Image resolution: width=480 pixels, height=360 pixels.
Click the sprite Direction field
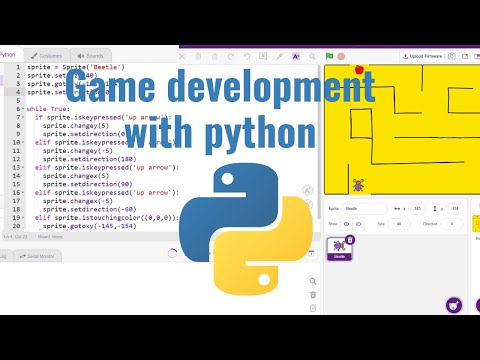452,224
